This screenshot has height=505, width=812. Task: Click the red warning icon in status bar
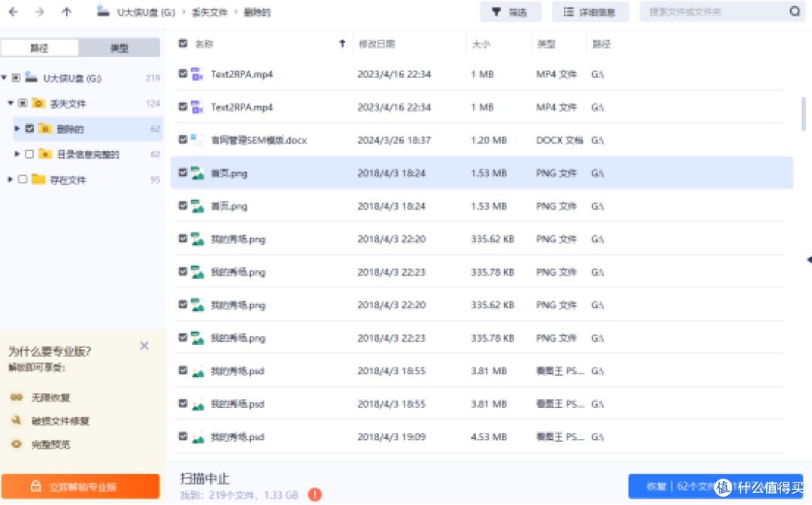click(315, 494)
